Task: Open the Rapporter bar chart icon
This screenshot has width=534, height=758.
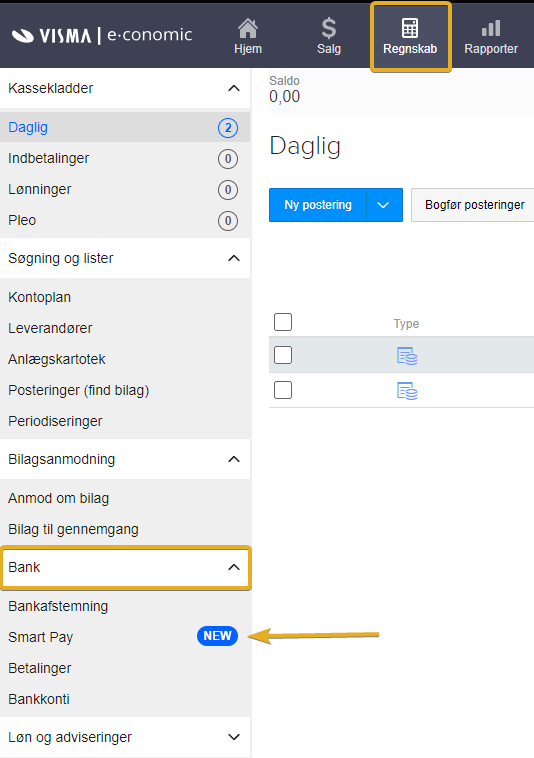Action: point(491,28)
